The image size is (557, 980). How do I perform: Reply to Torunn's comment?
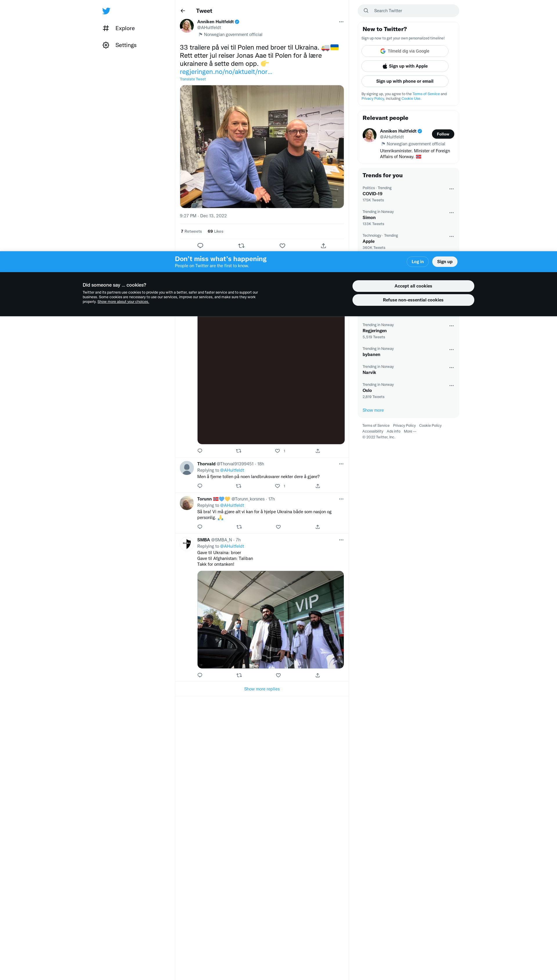(200, 527)
